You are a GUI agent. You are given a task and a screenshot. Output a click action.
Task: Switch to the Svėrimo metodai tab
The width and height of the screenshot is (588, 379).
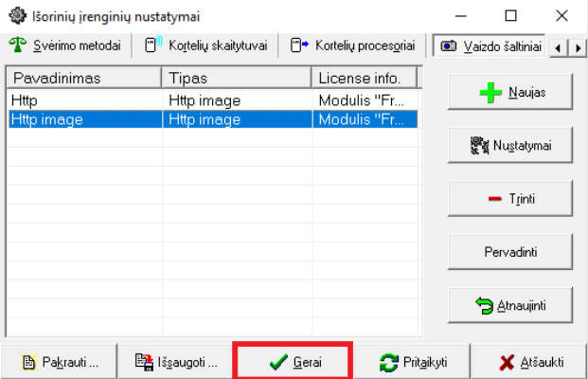(64, 45)
